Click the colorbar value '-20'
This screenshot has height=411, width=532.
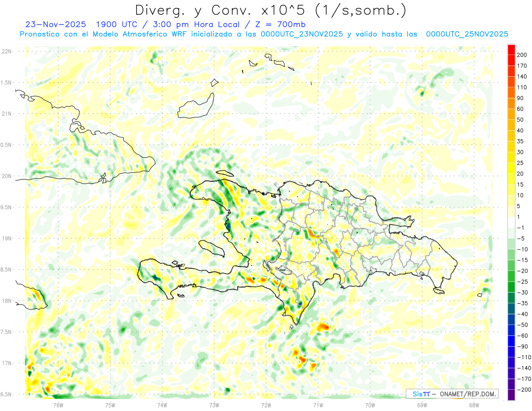[523, 271]
